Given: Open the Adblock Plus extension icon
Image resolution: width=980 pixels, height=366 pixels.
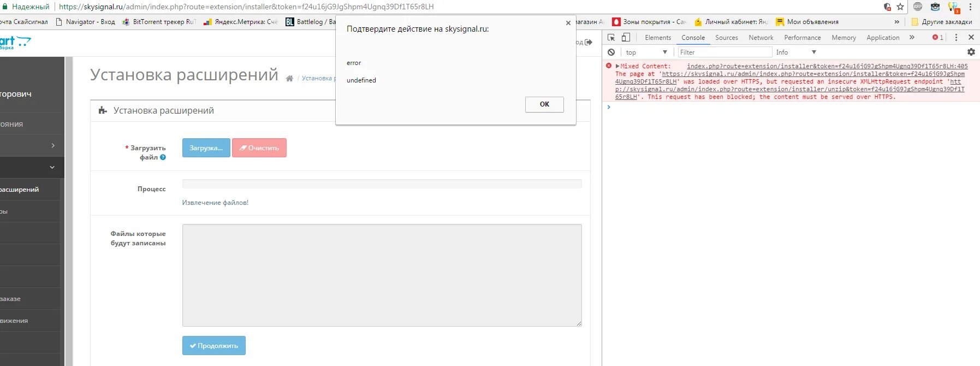Looking at the screenshot, I should 918,7.
